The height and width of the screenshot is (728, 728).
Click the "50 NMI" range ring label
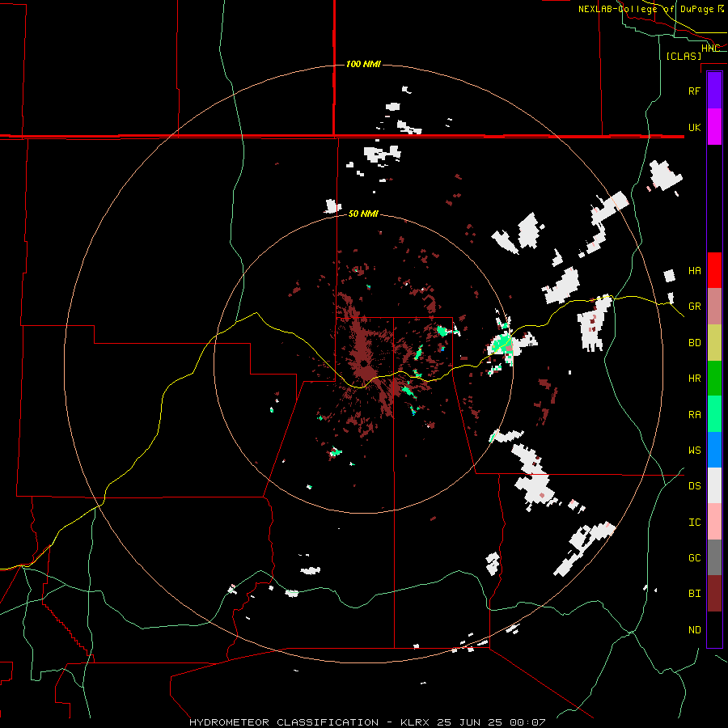[363, 214]
